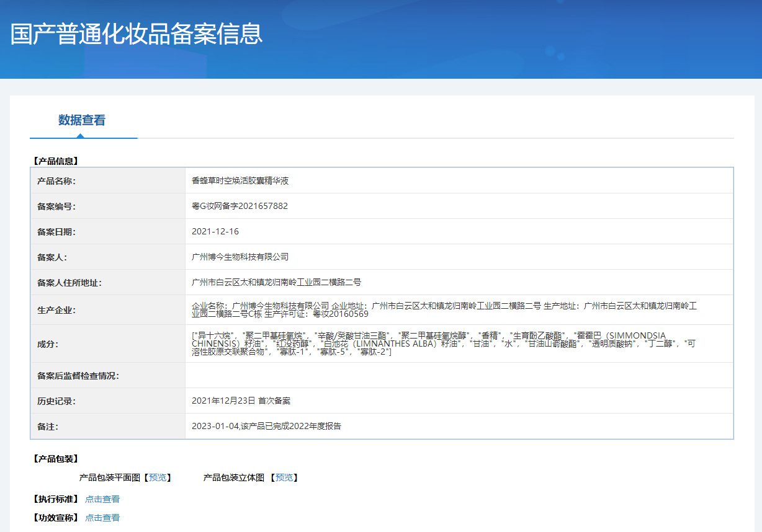Image resolution: width=762 pixels, height=532 pixels.
Task: Select the number 粤G妆网备字2021657882
Action: pos(240,206)
